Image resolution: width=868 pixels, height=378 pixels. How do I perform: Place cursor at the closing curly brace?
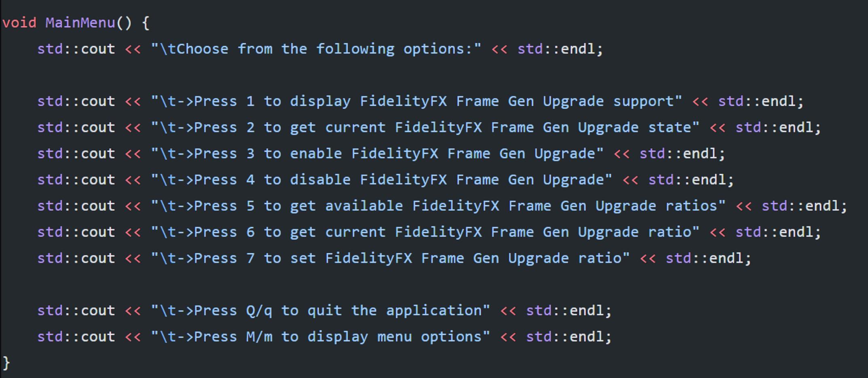click(x=6, y=363)
